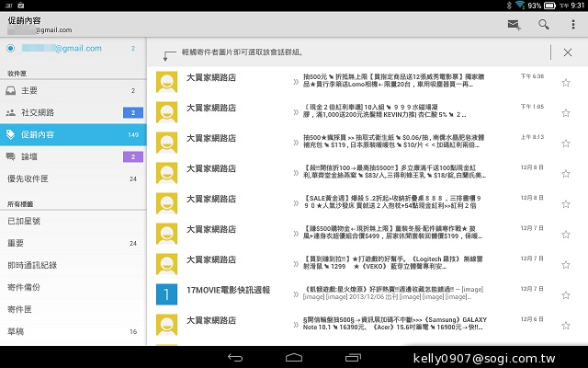Image resolution: width=588 pixels, height=368 pixels.
Task: Tap the Android back navigation button
Action: pos(235,358)
